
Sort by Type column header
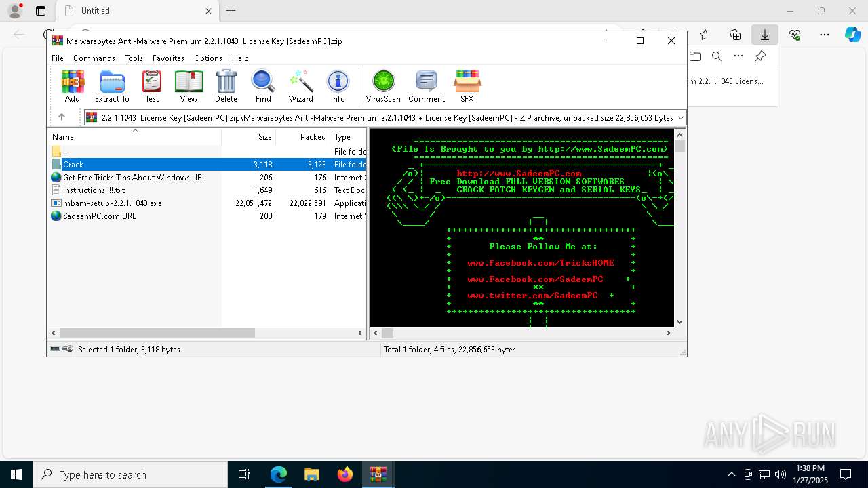[x=349, y=136]
